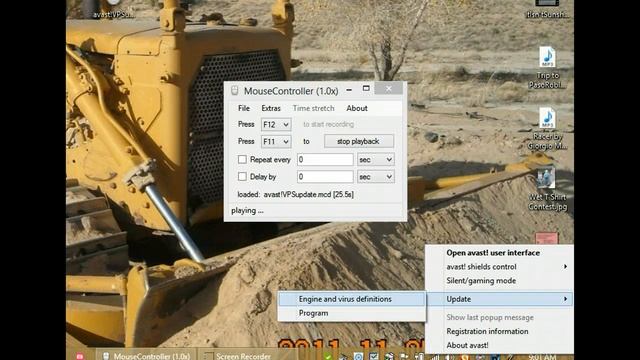Viewport: 640px width, 360px height.
Task: Click the taskbar clock
Action: pyautogui.click(x=542, y=357)
